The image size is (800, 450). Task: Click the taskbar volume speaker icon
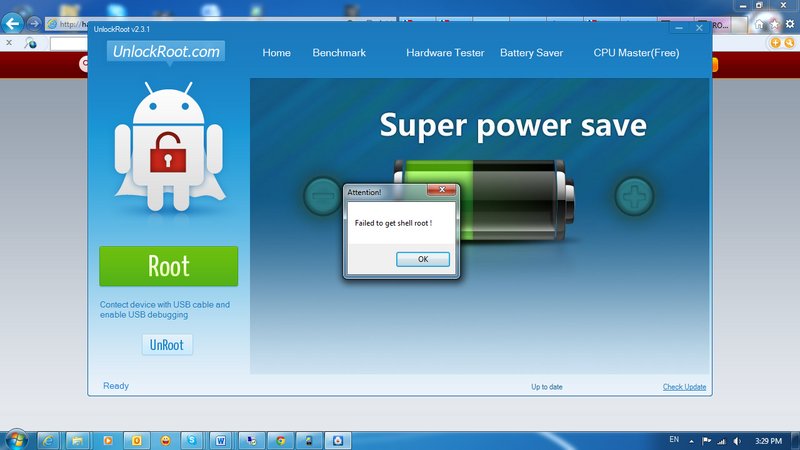(x=739, y=440)
